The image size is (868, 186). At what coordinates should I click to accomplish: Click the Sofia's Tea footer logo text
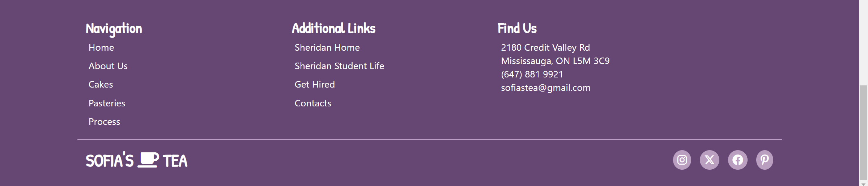pyautogui.click(x=136, y=160)
